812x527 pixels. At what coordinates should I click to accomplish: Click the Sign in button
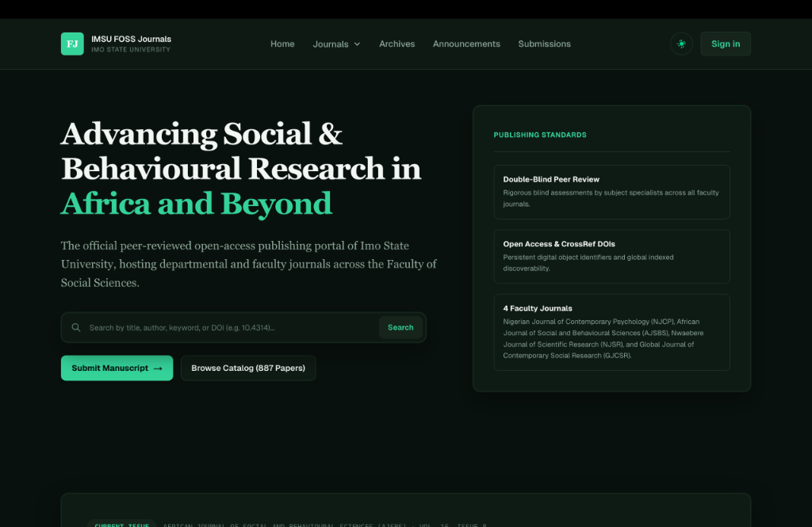pos(726,44)
